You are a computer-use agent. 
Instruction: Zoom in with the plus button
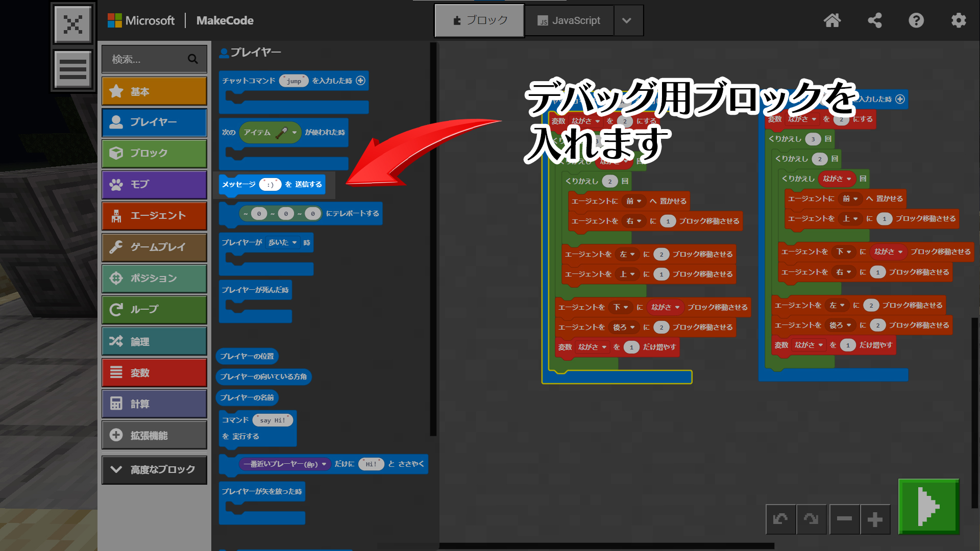click(875, 519)
